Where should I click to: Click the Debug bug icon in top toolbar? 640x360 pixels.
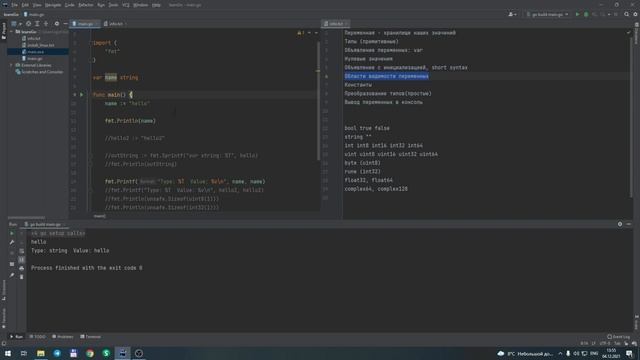[586, 14]
